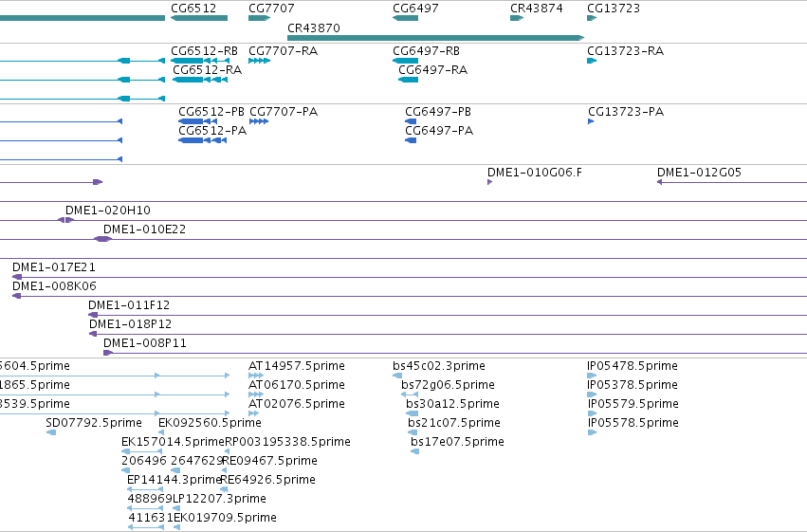Select EST EK157014.5prime
Viewport: 807px width, 532px height.
[142, 451]
